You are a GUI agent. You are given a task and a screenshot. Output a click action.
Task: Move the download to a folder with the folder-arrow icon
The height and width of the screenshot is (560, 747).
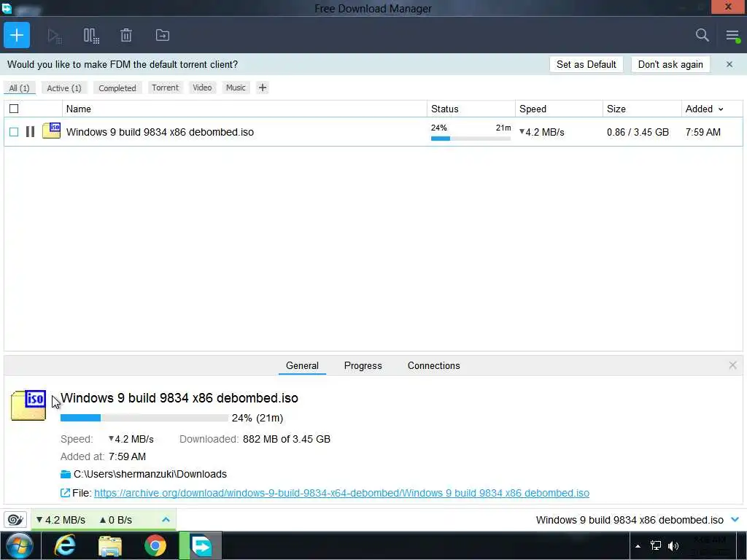(163, 35)
